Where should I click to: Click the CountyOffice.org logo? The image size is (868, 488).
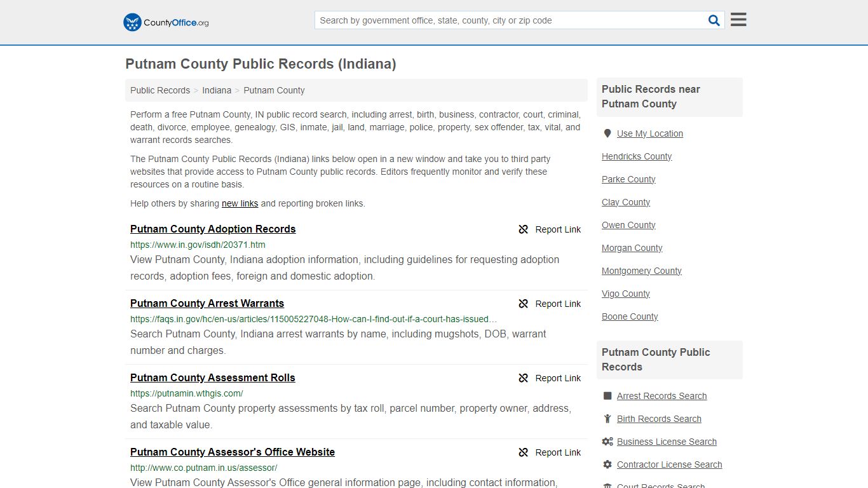[166, 22]
